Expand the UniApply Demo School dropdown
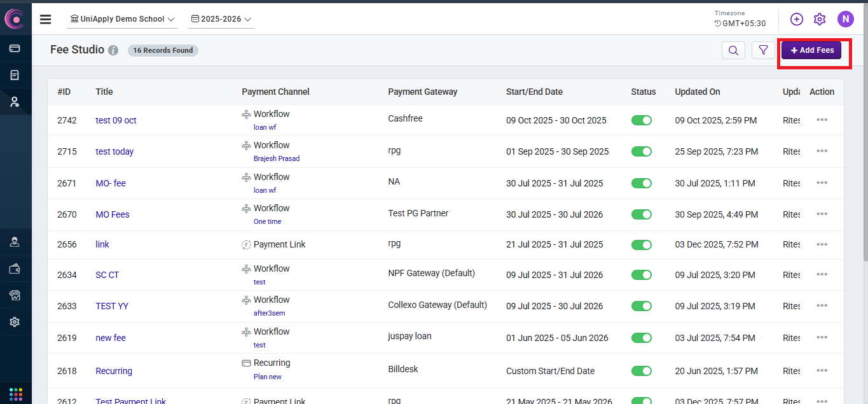Screen dimensions: 868x404 click(x=122, y=19)
